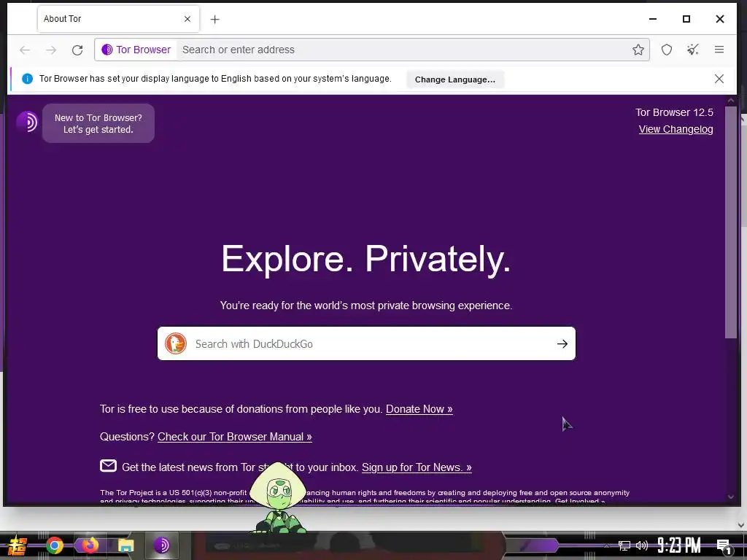Click the blue info icon in notification

(x=27, y=79)
